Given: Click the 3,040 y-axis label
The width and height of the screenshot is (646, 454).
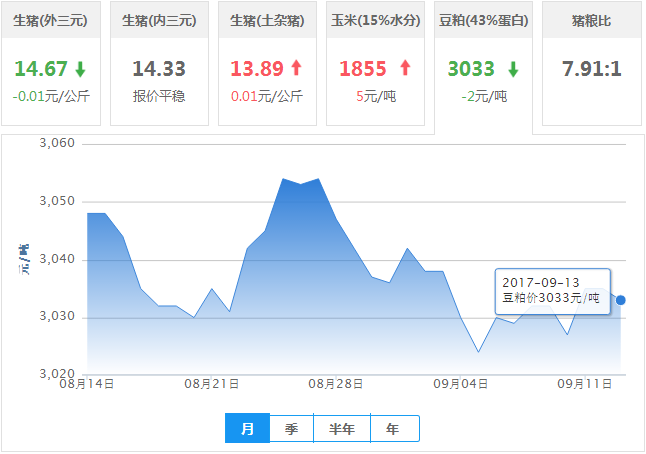Looking at the screenshot, I should 57,259.
